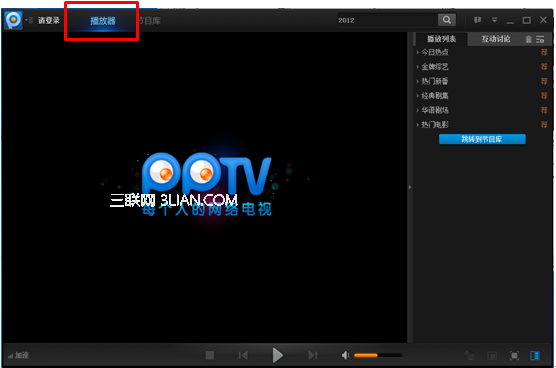
Task: Click the 加速 indicator in status bar
Action: coord(18,355)
